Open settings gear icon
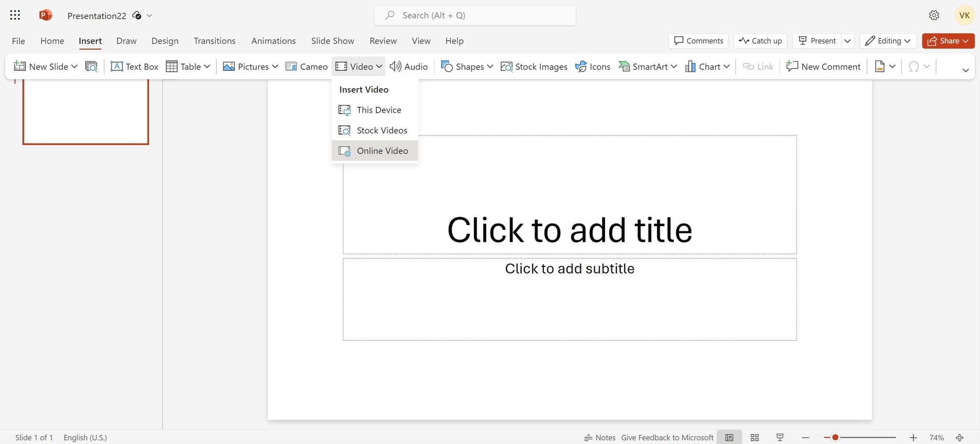 [x=934, y=15]
